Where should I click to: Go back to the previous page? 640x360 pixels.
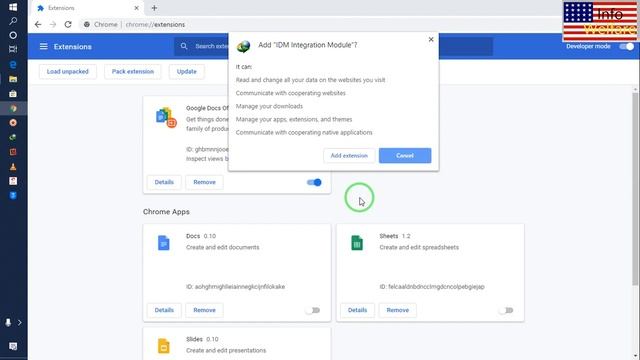[x=38, y=24]
